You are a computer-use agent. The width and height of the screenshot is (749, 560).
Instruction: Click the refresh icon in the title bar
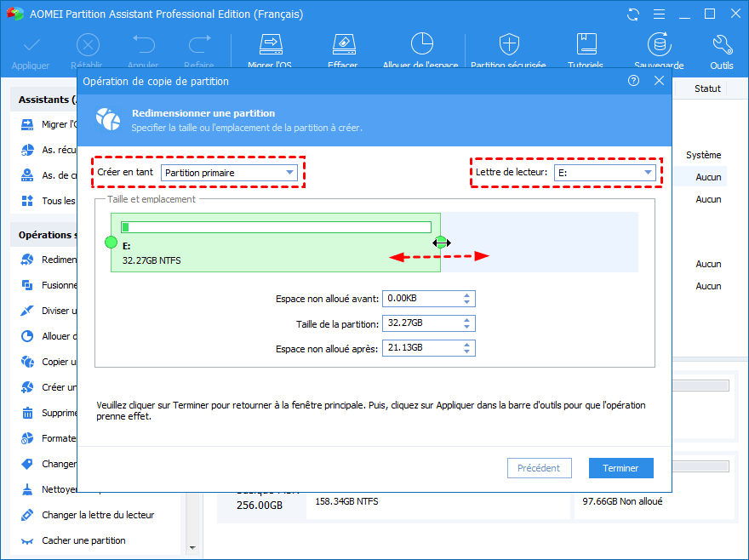point(633,14)
